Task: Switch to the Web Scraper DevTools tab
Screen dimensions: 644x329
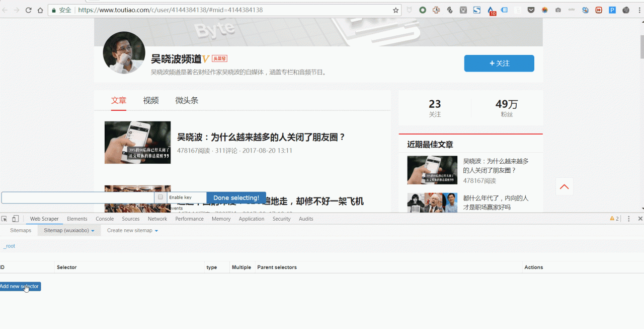Action: [x=44, y=219]
